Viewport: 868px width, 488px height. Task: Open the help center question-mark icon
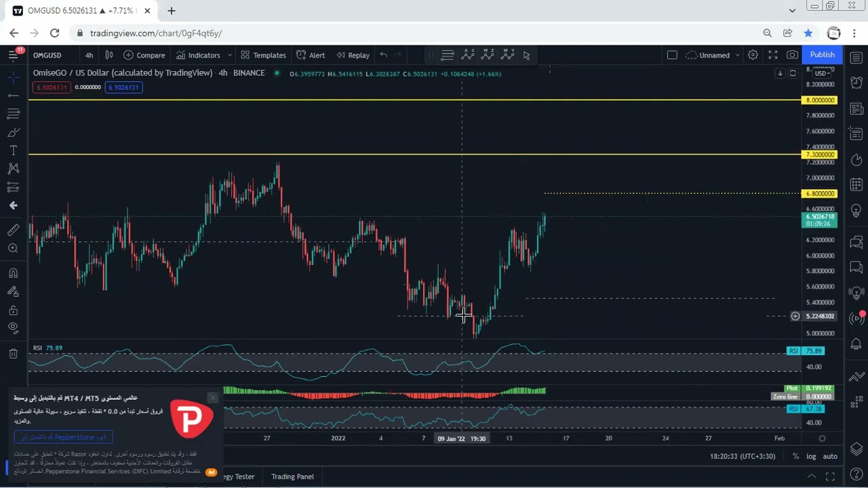tap(856, 474)
